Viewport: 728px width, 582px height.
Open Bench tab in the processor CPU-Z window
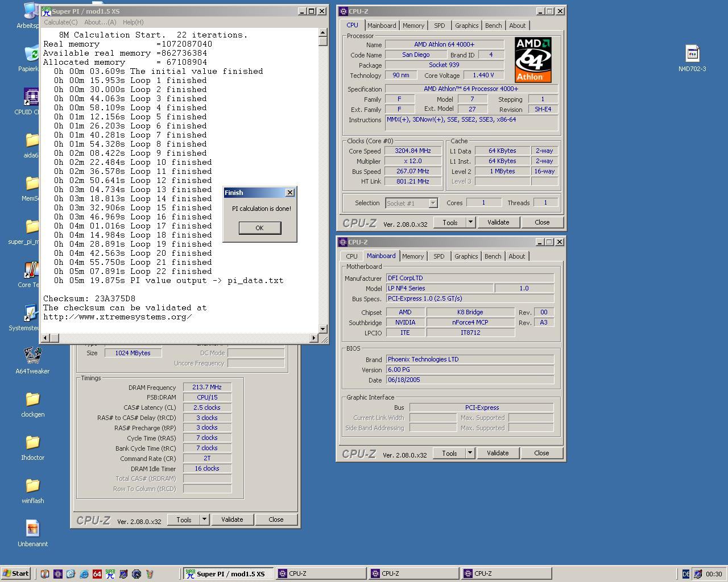click(494, 26)
